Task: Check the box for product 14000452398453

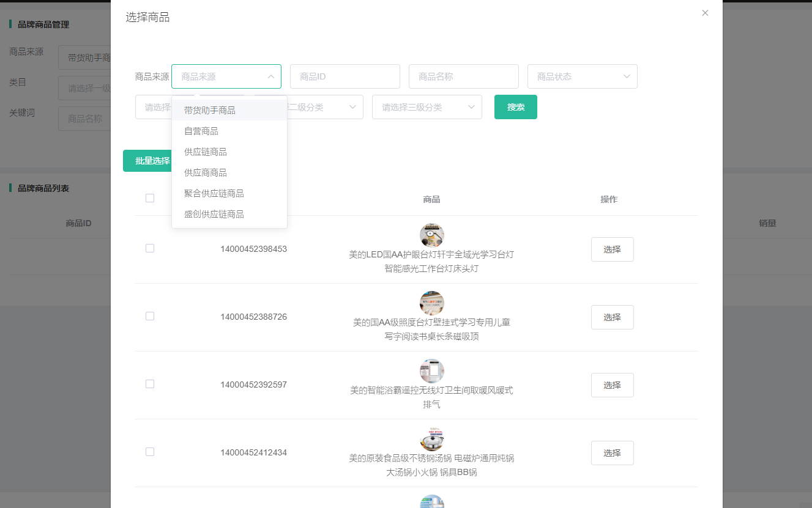Action: point(150,248)
